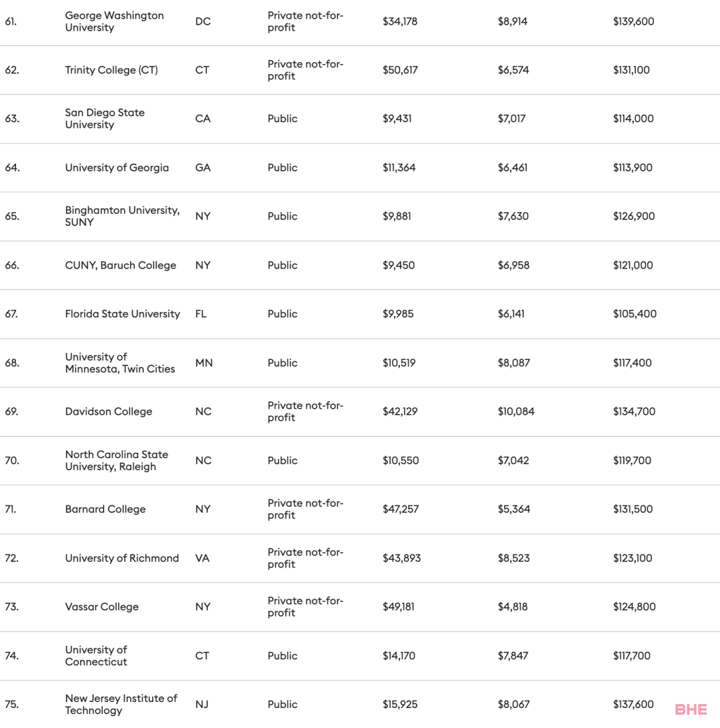Click Binghamton University, SUNY entry
Screen dimensions: 720x728
122,217
